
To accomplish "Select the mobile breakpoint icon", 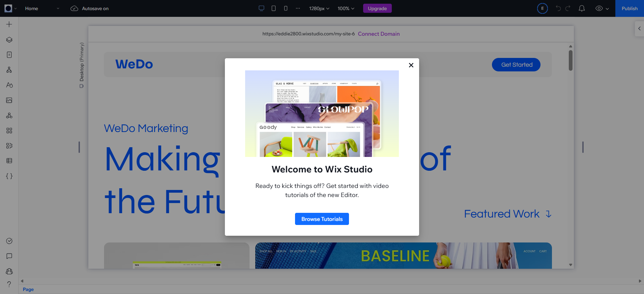I will pos(286,8).
